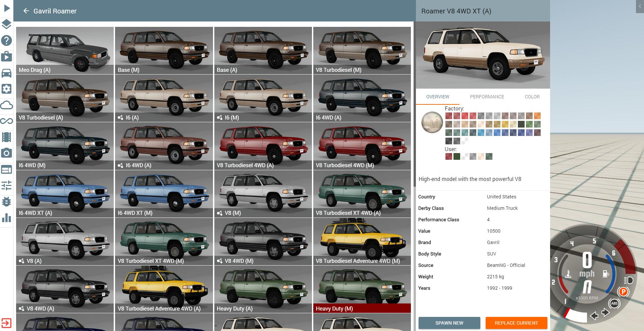Select the I6 4WD XT (A) configuration

click(x=65, y=193)
